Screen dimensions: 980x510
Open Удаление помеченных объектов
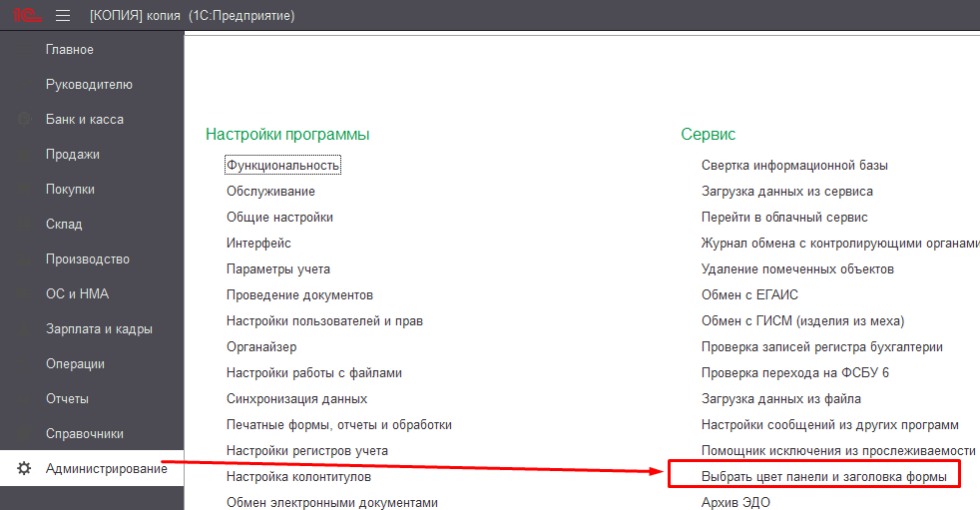[797, 268]
